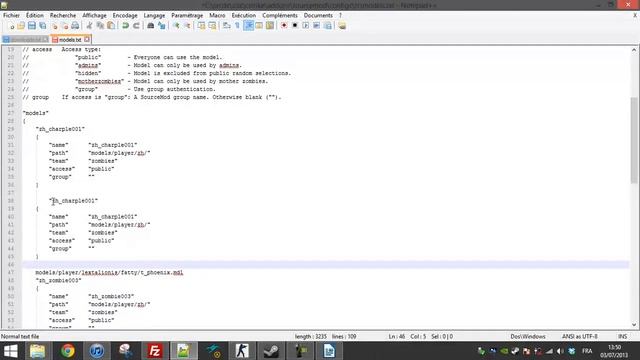The image size is (640, 360).
Task: Open the Documents menu
Action: tap(318, 15)
